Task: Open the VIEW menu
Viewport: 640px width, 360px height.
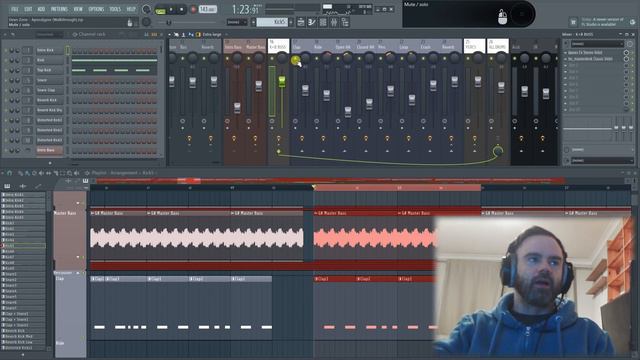Action: tap(78, 9)
